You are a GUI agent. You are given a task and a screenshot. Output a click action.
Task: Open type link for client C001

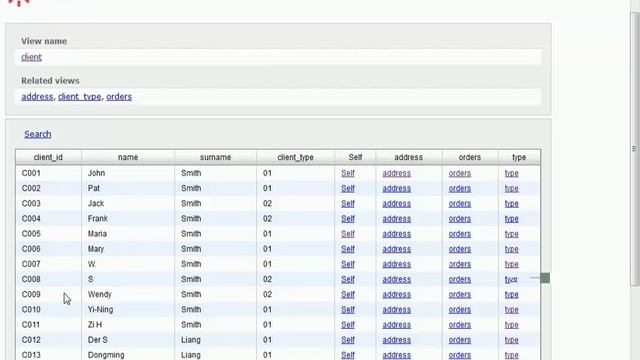click(x=511, y=173)
